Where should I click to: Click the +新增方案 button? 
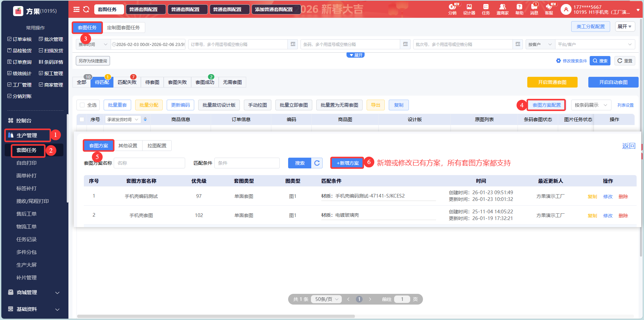347,163
